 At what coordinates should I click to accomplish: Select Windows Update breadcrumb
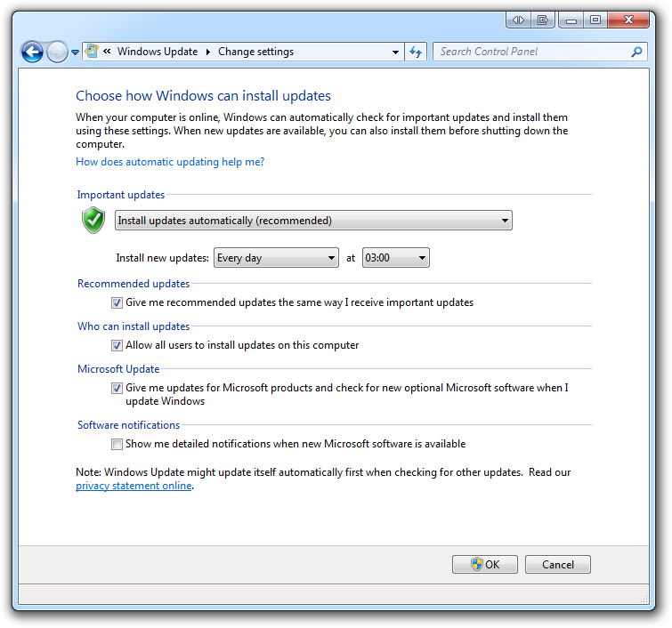(158, 52)
